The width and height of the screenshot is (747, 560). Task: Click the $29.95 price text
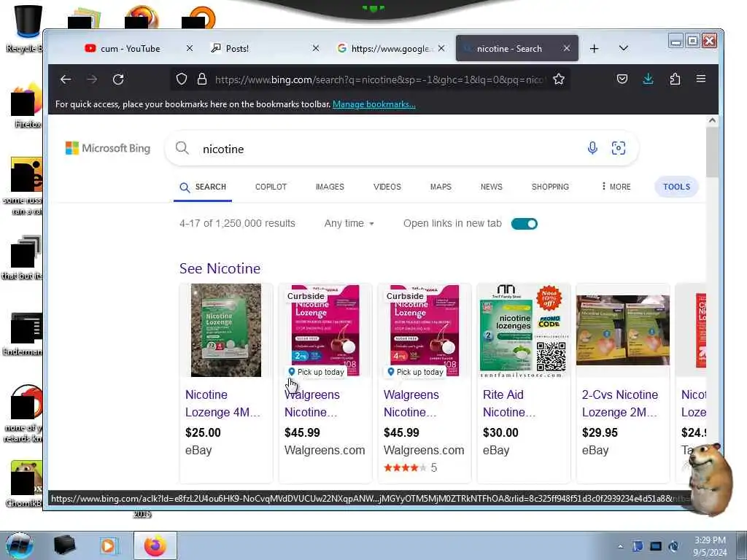point(600,433)
